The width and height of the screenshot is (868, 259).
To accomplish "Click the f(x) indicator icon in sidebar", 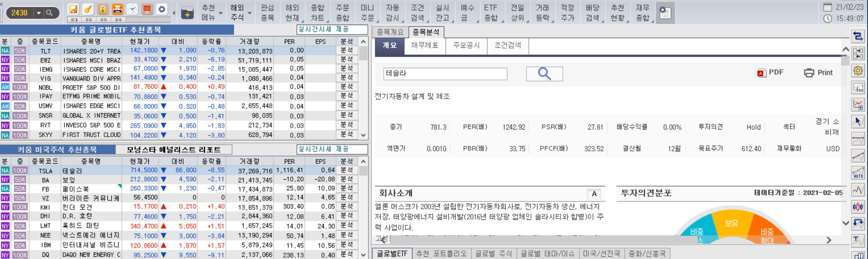I will (x=858, y=88).
